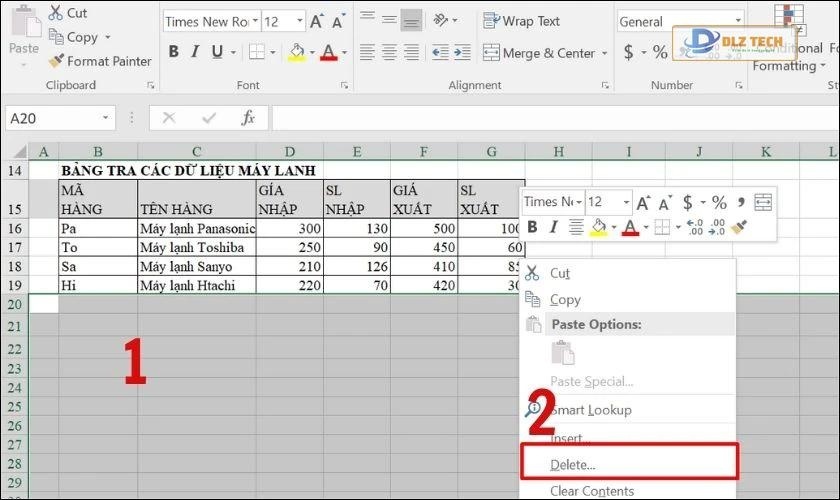Viewport: 840px width, 500px height.
Task: Toggle the Bottom Align button
Action: point(411,20)
